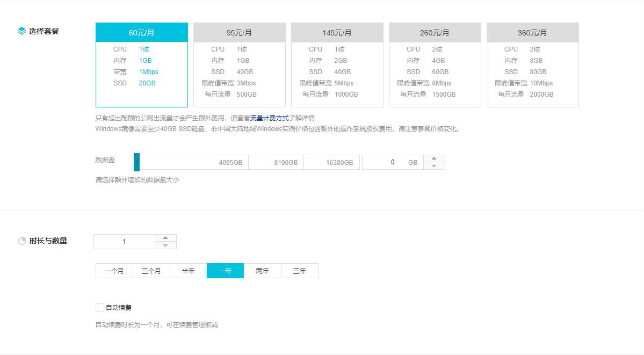This screenshot has height=355, width=644.
Task: Click the data disk GB input field
Action: [x=392, y=162]
